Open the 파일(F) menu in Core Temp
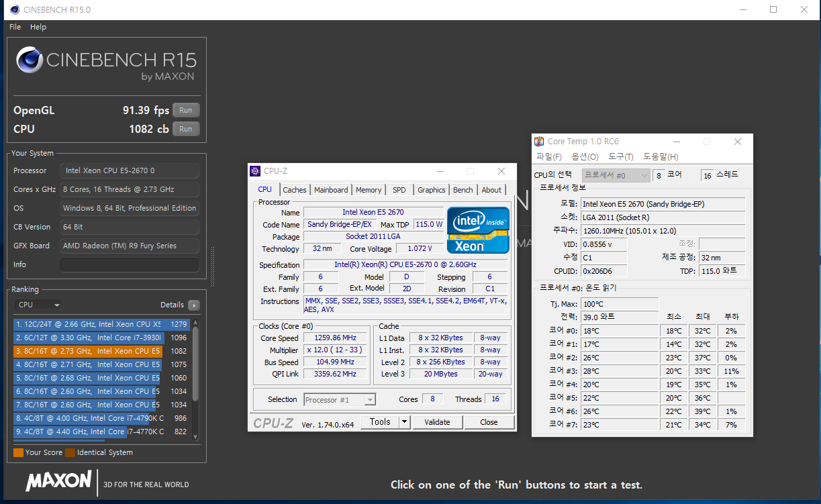Screen dimensions: 821x504 548,156
